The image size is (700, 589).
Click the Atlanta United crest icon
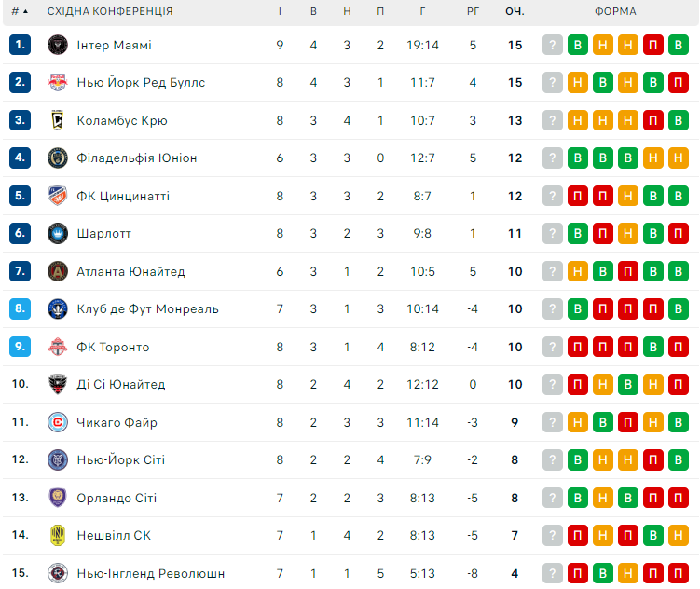[x=58, y=271]
